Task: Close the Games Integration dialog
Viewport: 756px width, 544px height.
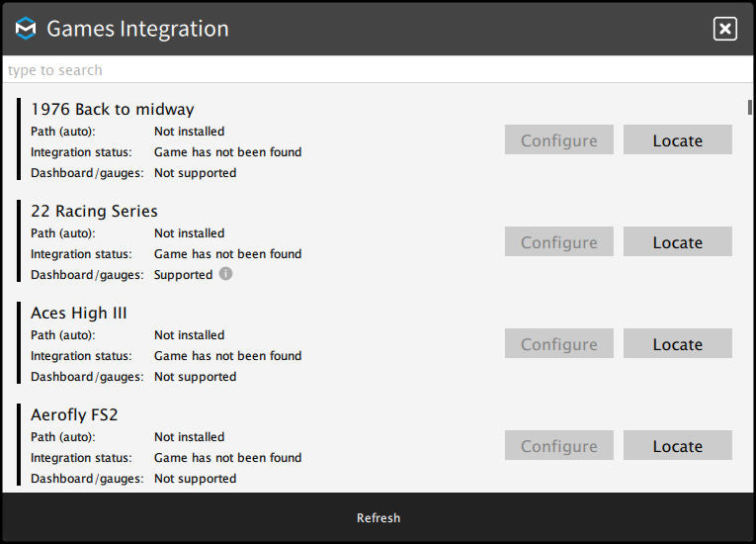Action: (x=724, y=29)
